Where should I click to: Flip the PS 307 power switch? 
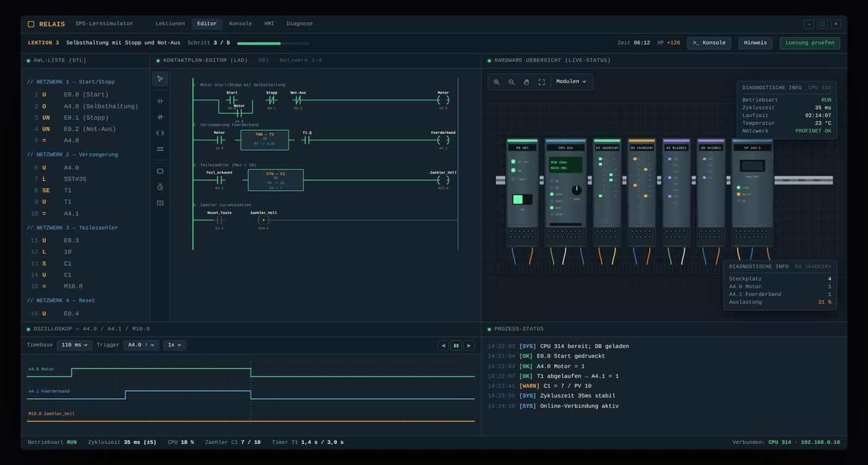click(x=522, y=200)
